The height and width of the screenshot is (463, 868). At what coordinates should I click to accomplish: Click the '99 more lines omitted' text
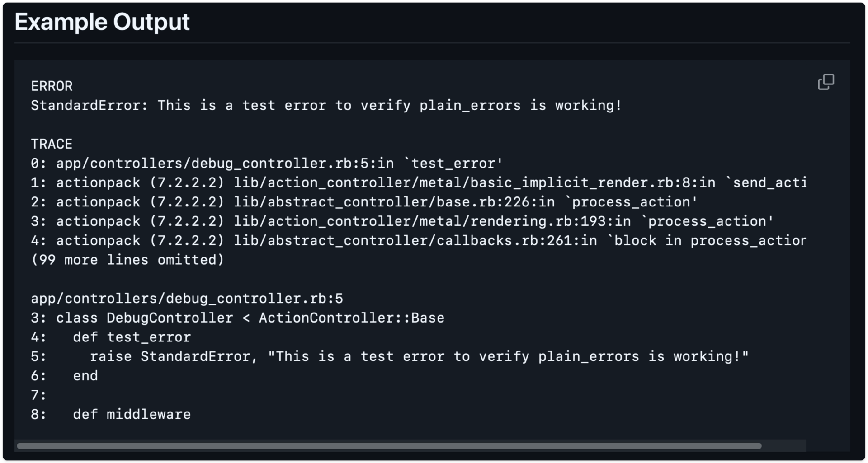click(127, 260)
